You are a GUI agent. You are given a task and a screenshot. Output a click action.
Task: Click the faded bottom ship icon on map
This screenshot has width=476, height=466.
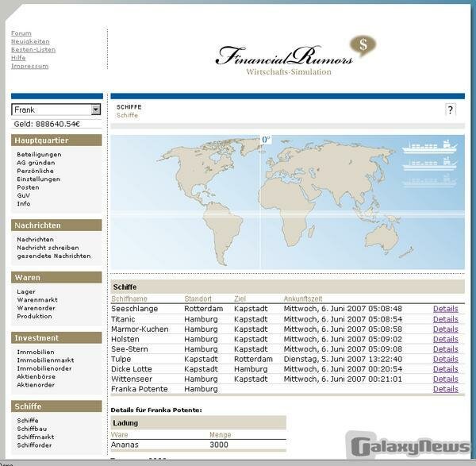pyautogui.click(x=429, y=181)
